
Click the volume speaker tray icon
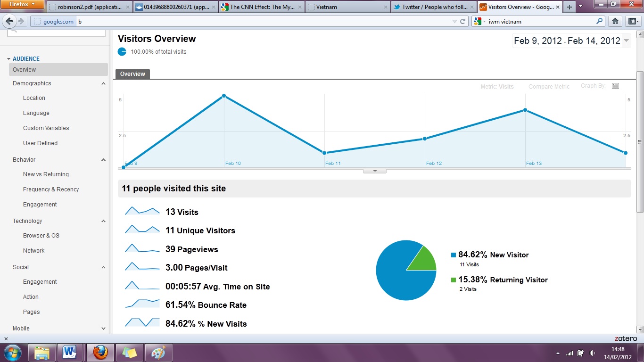[x=592, y=353]
